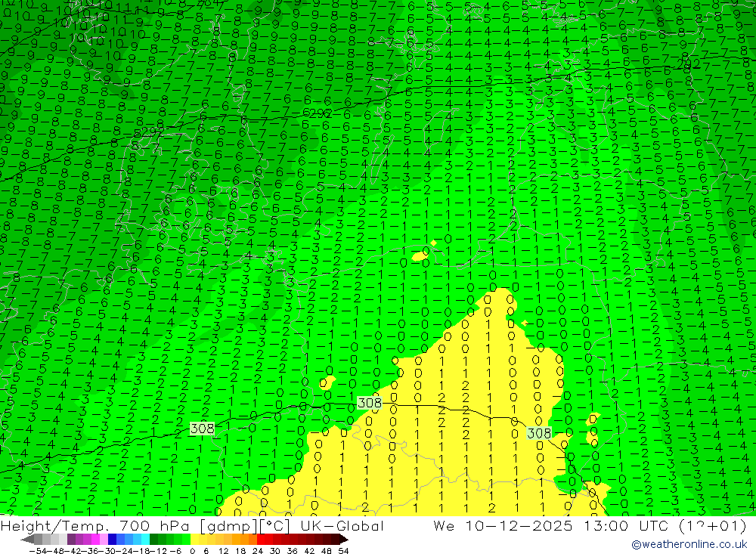Select the dark green -12°C legend swatch
The width and height of the screenshot is (756, 554).
click(153, 539)
